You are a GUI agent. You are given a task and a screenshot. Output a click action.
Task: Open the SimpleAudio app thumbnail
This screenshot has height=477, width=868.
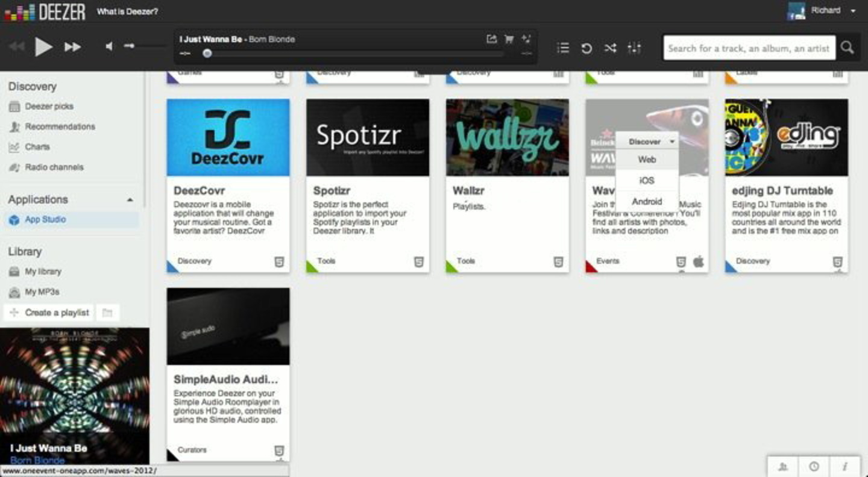click(x=228, y=326)
